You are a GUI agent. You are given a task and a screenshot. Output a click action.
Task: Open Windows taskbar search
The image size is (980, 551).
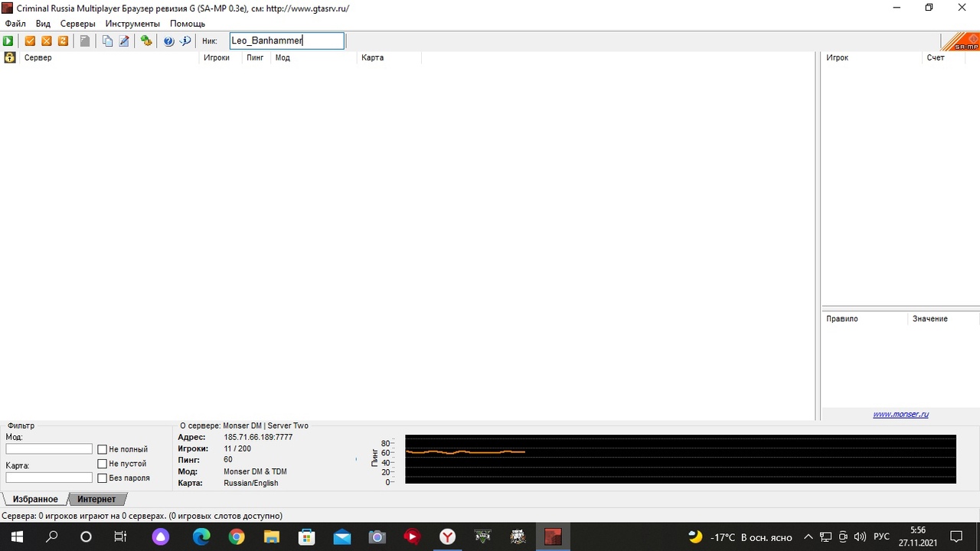tap(52, 536)
